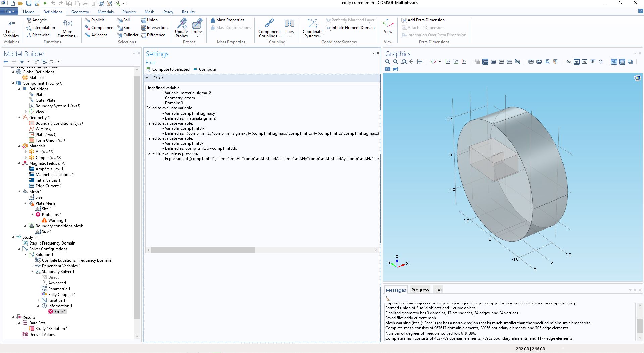Switch to the XY plane view
Image resolution: width=644 pixels, height=353 pixels.
pos(448,62)
